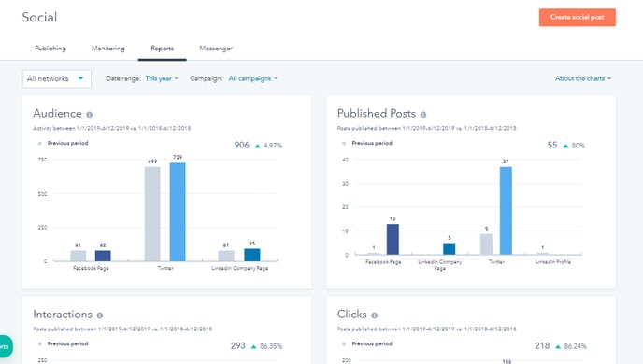Image resolution: width=643 pixels, height=364 pixels.
Task: Toggle Previous period legend in Clicks chart
Action: point(367,343)
